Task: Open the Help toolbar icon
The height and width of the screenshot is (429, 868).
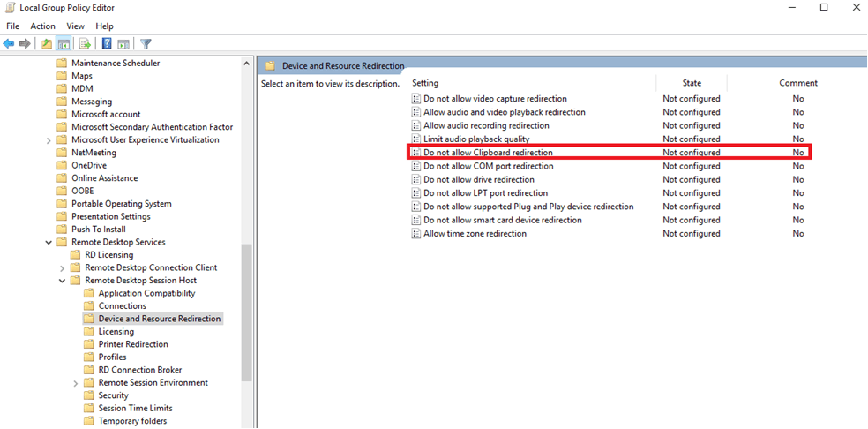Action: coord(107,44)
